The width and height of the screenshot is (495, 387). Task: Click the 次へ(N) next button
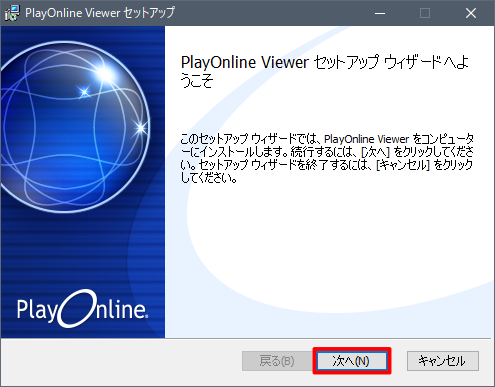(x=352, y=361)
